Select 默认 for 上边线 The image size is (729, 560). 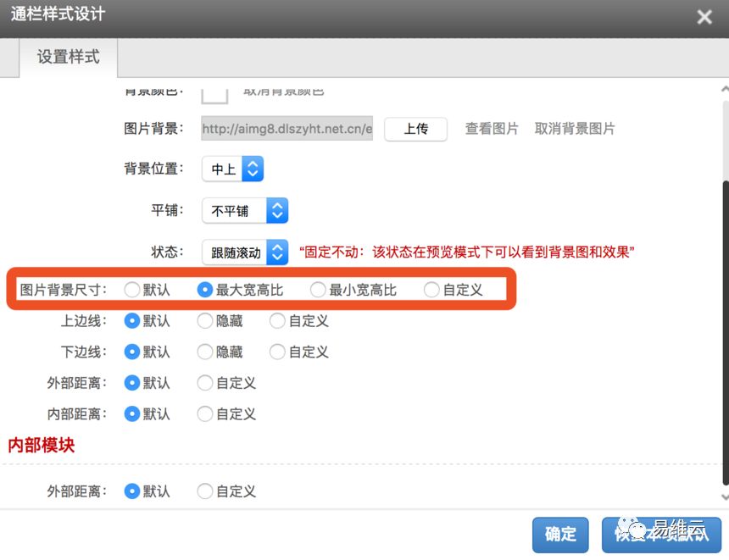click(132, 320)
